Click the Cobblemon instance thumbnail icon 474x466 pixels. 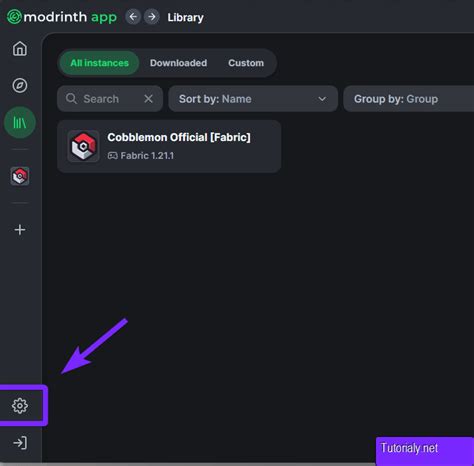click(x=83, y=146)
